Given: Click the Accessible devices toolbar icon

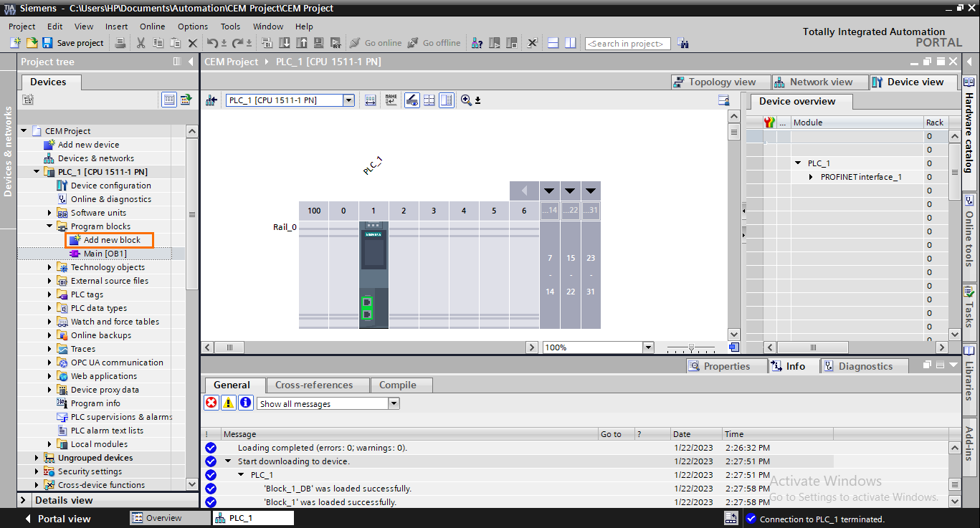Looking at the screenshot, I should tap(476, 43).
